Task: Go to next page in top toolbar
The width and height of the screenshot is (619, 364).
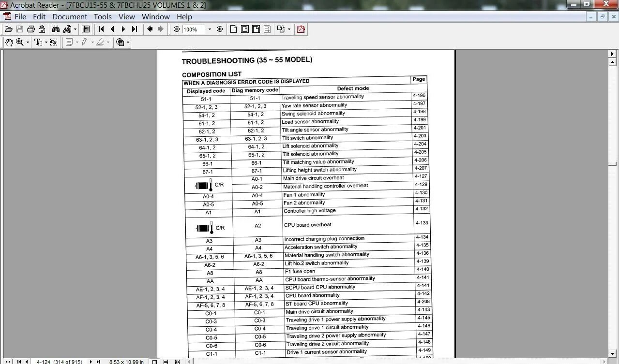Action: 123,29
